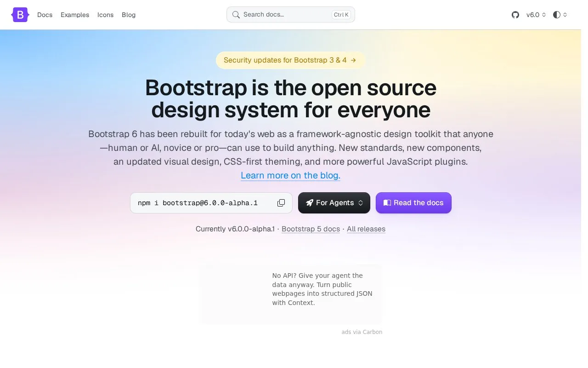View the All releases link
The height and width of the screenshot is (368, 588).
pyautogui.click(x=366, y=229)
